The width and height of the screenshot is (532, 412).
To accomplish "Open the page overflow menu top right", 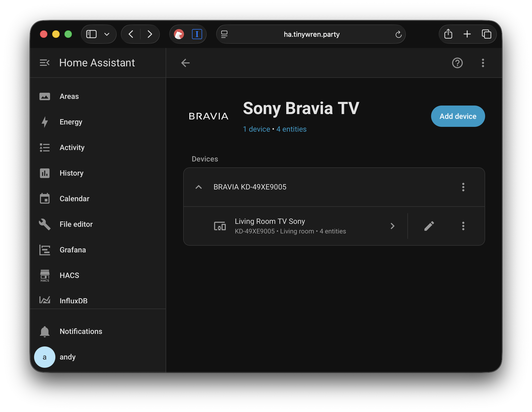I will (482, 63).
